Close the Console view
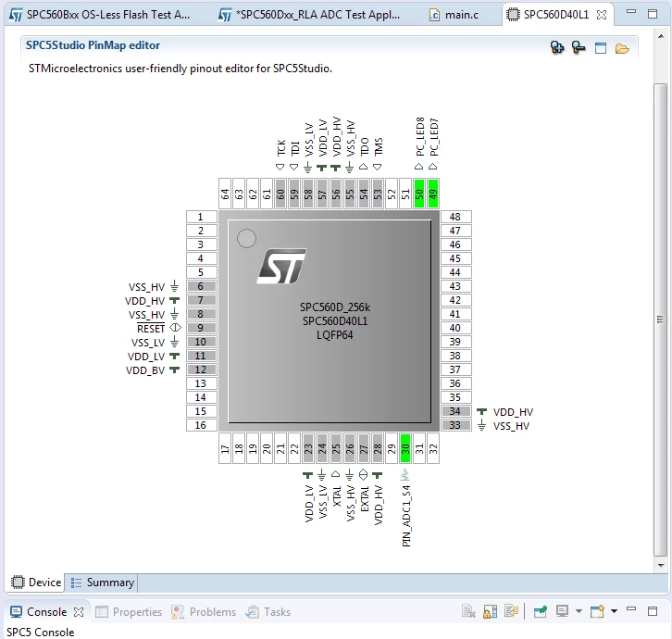 (79, 612)
